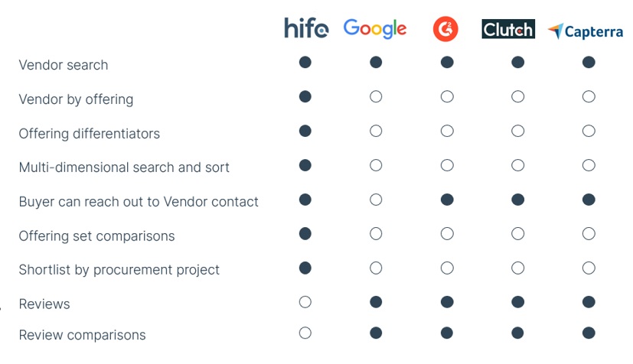Select Capterra's empty circle for Offering differentiators
Viewport: 633px width, 364px height.
tap(589, 132)
